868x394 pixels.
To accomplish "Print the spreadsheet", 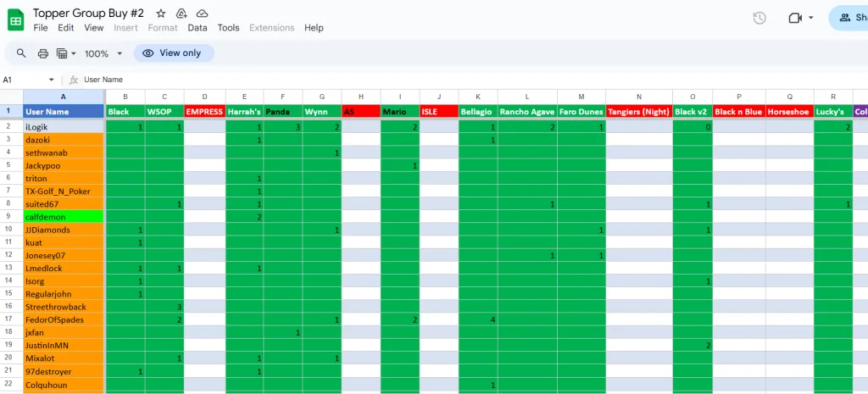I will (x=42, y=53).
